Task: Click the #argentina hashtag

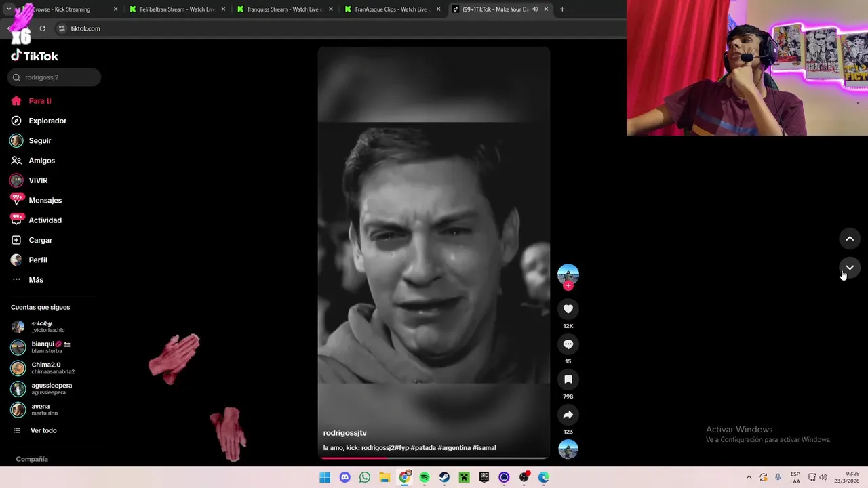Action: (x=454, y=448)
